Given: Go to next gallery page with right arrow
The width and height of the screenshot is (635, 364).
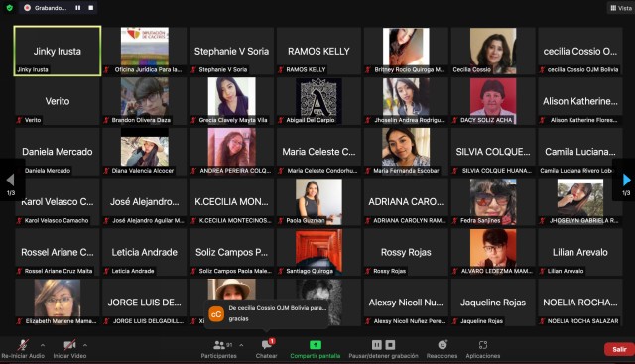Looking at the screenshot, I should pyautogui.click(x=626, y=180).
